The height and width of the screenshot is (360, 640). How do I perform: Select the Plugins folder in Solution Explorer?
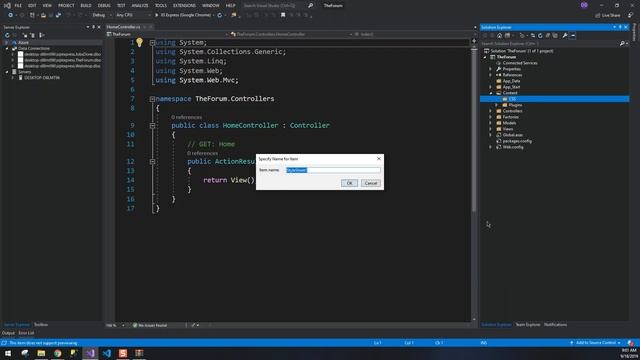[x=515, y=105]
